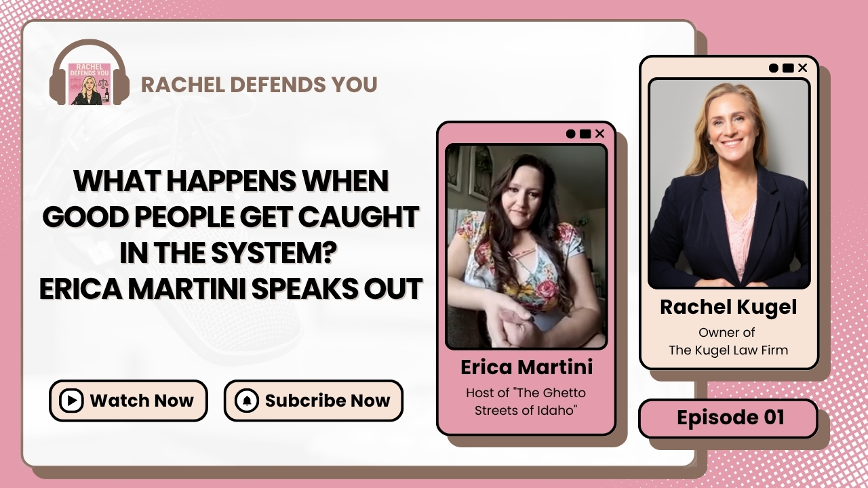Click the Watch Now button
The width and height of the screenshot is (868, 488).
coord(128,401)
